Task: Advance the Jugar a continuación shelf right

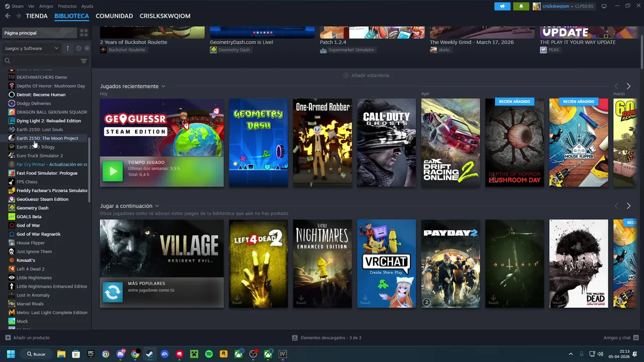Action: tap(628, 206)
